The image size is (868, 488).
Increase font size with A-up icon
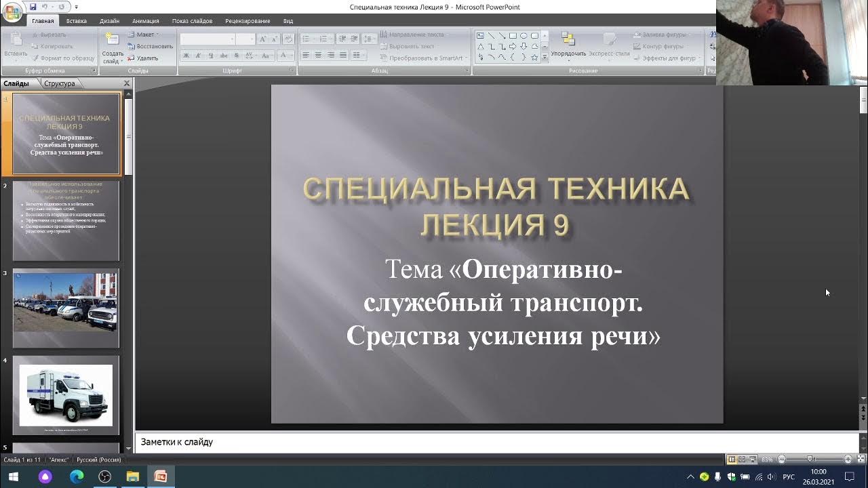click(263, 39)
